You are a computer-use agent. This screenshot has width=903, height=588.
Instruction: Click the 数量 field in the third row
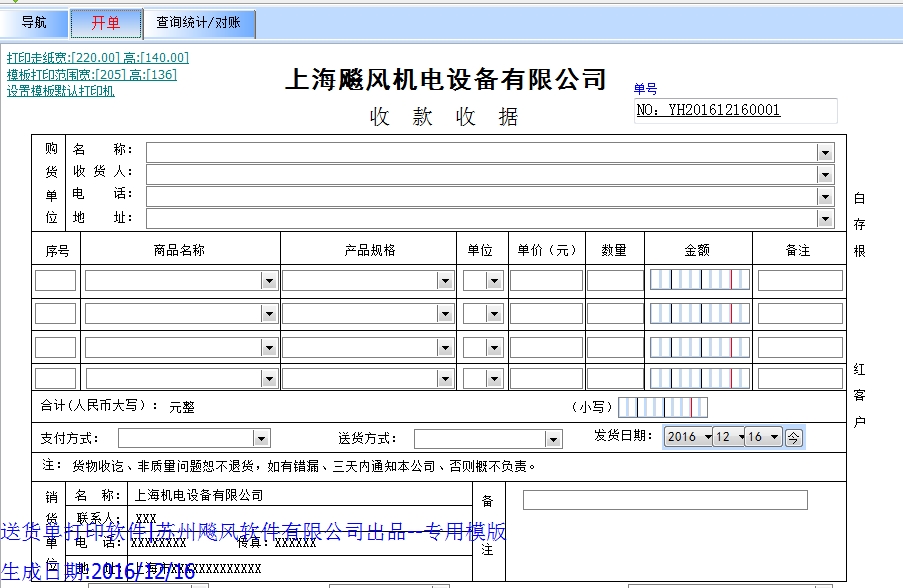click(x=615, y=347)
